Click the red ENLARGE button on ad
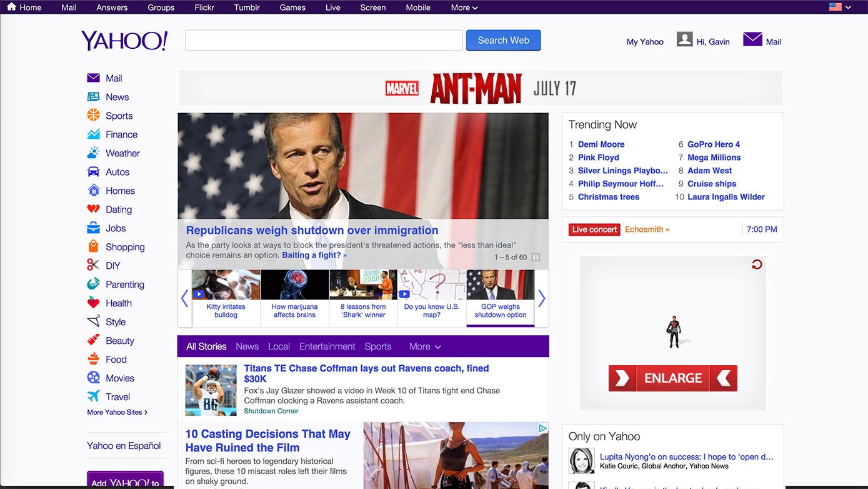 pyautogui.click(x=673, y=378)
